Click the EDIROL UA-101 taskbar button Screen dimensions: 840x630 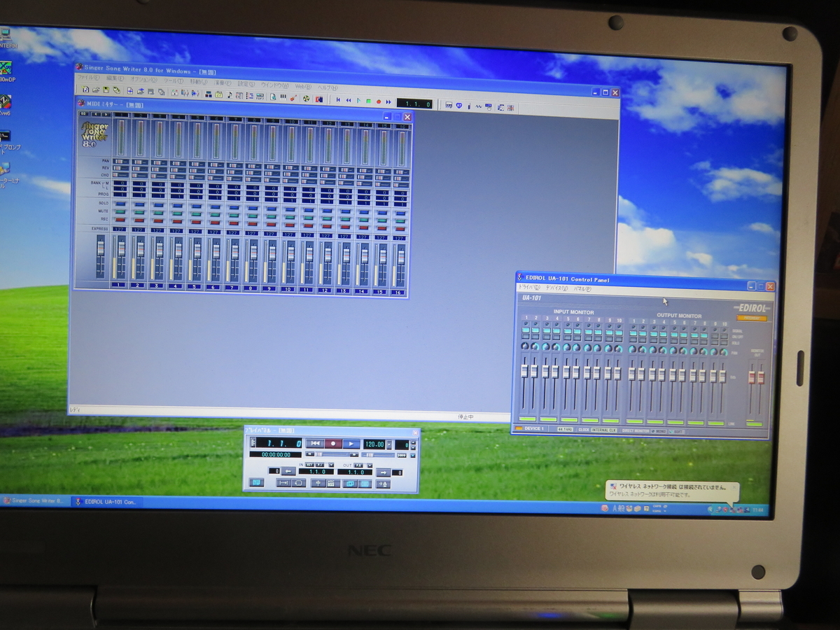106,501
